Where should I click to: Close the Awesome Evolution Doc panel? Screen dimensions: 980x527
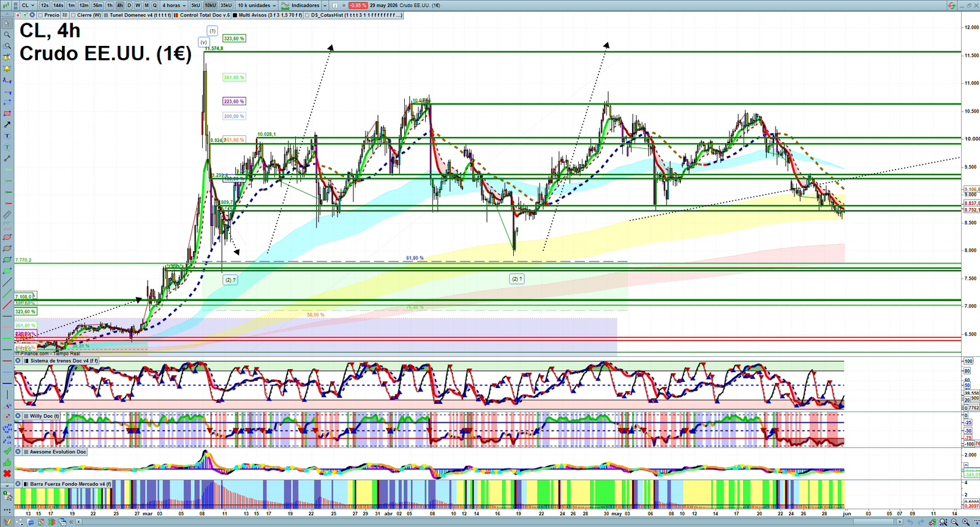pyautogui.click(x=18, y=452)
